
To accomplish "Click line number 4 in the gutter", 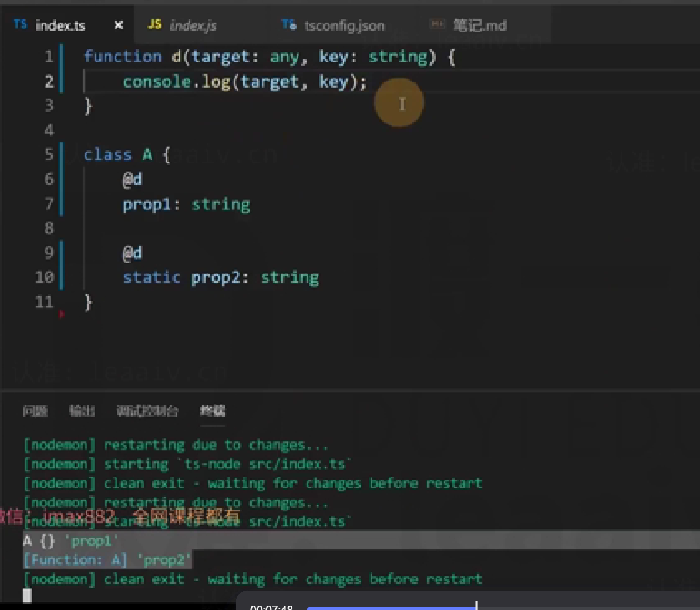I will pos(49,130).
